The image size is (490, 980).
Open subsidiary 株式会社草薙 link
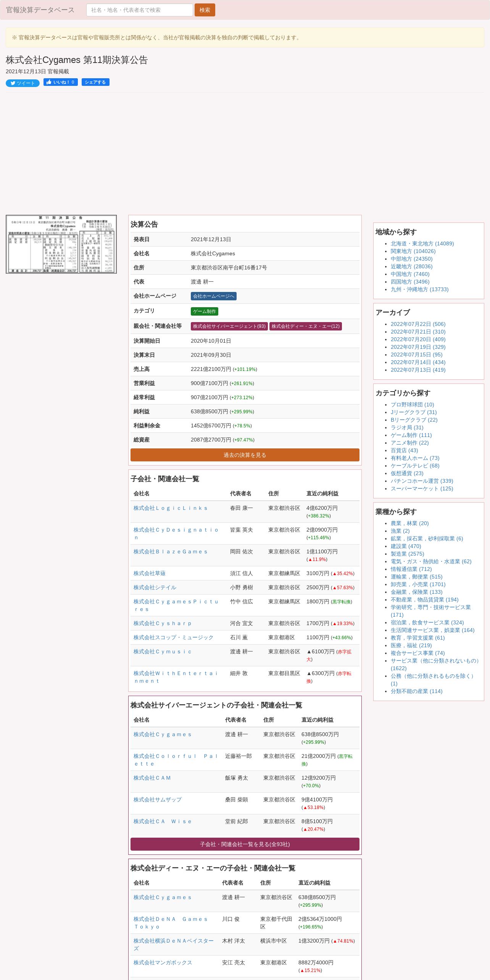point(150,574)
